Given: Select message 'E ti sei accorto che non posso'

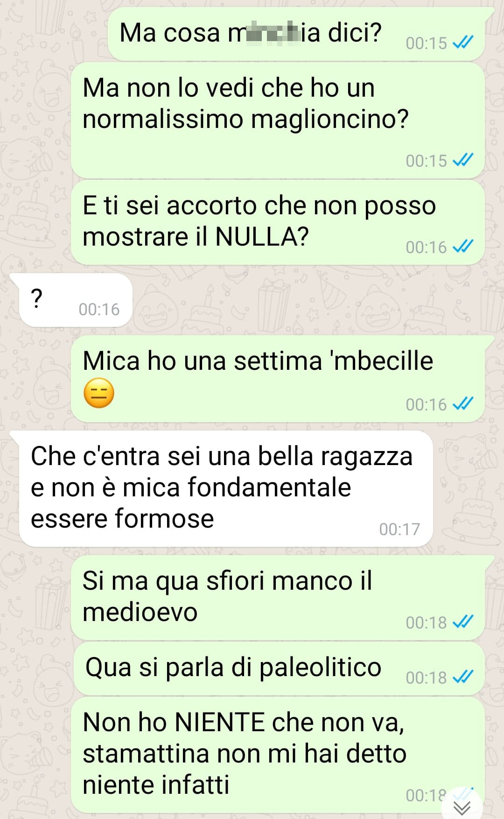Looking at the screenshot, I should point(278,222).
